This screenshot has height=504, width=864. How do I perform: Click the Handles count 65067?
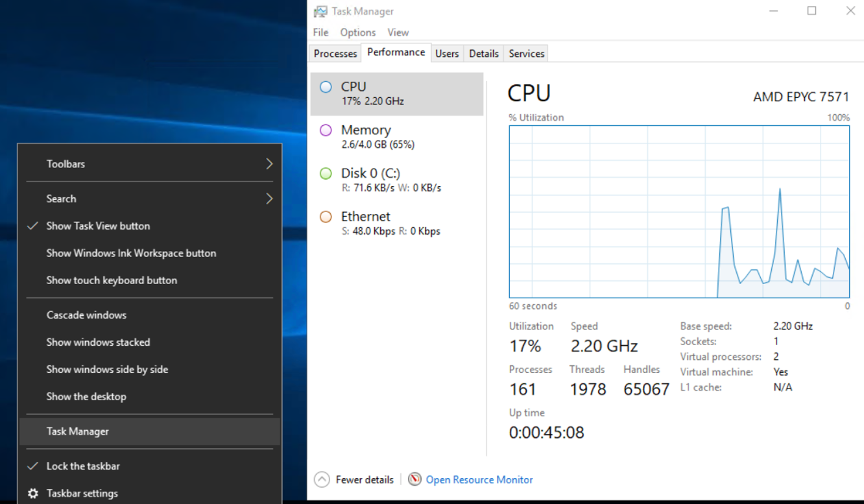tap(646, 389)
